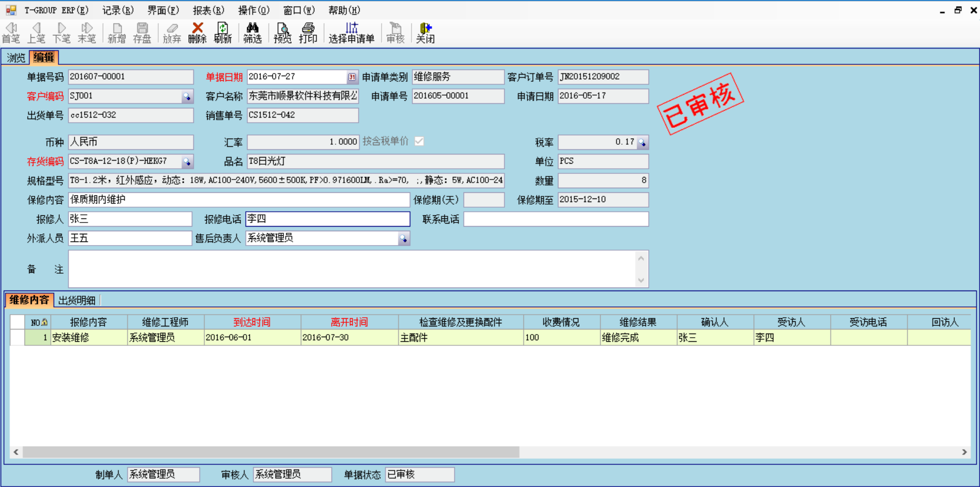
Task: Click the 保修内容 input field
Action: point(239,200)
